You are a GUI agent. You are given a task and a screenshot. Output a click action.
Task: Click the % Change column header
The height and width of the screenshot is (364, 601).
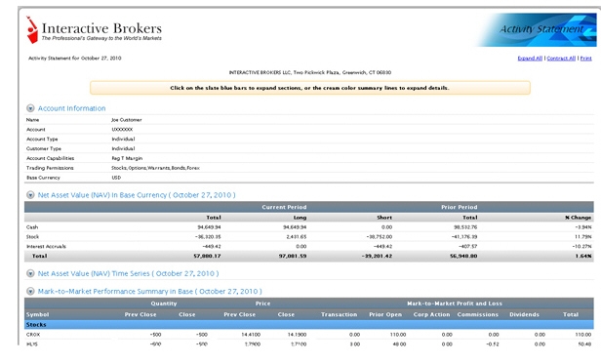click(578, 218)
